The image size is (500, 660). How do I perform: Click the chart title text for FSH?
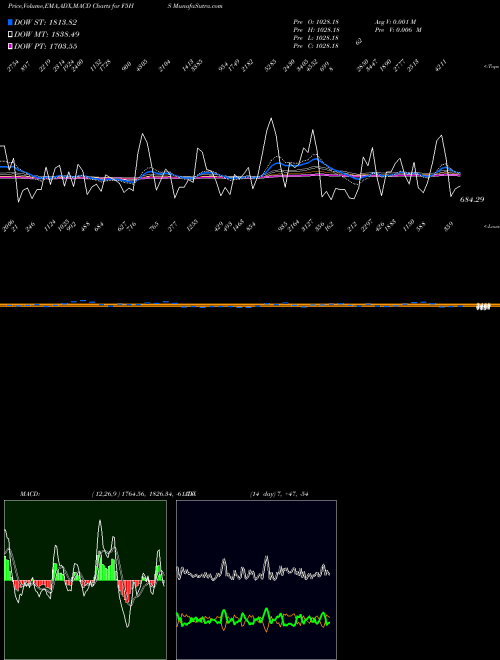[70, 6]
